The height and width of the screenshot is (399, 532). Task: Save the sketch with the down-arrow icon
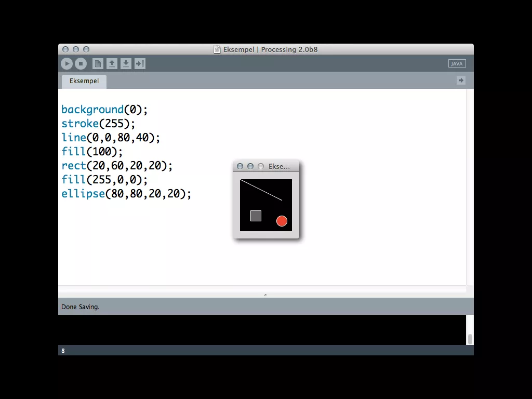click(x=126, y=63)
